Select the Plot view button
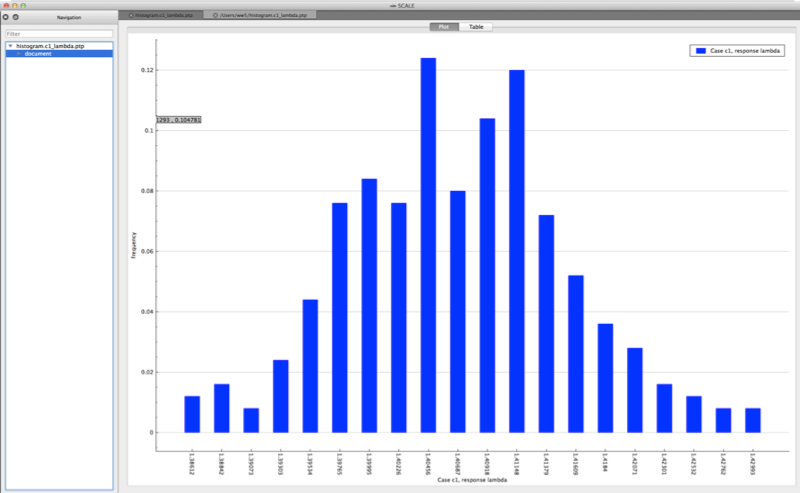 click(x=445, y=27)
